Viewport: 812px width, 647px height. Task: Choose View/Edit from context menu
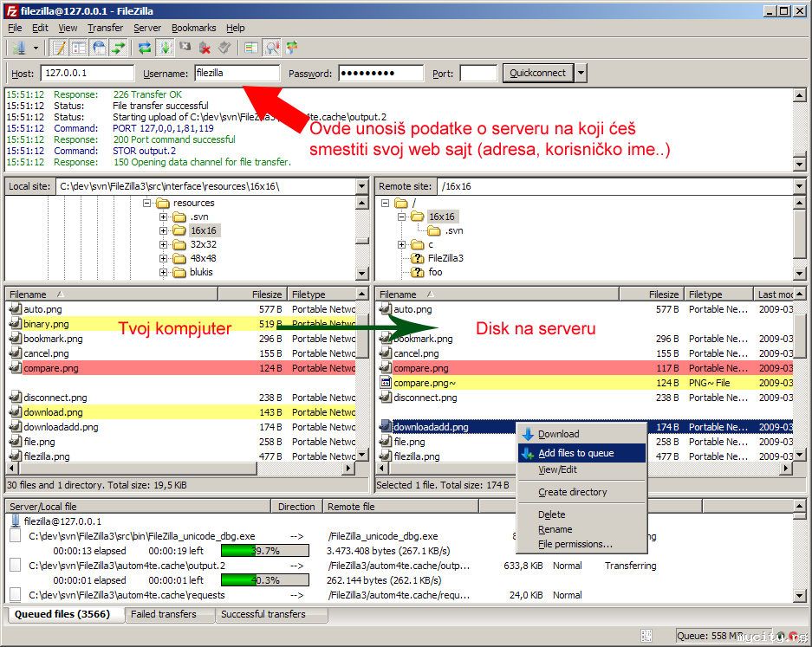pos(582,470)
